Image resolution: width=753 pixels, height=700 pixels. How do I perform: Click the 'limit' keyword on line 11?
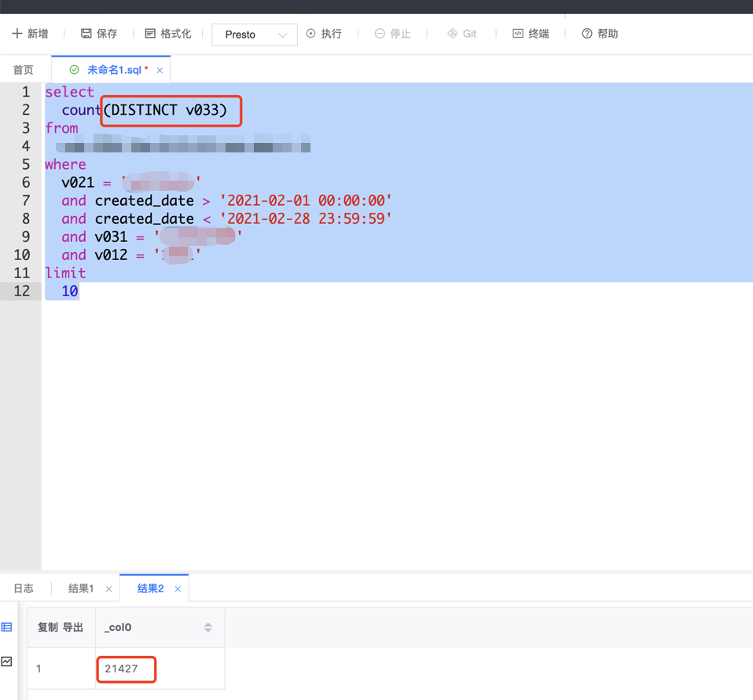point(65,273)
